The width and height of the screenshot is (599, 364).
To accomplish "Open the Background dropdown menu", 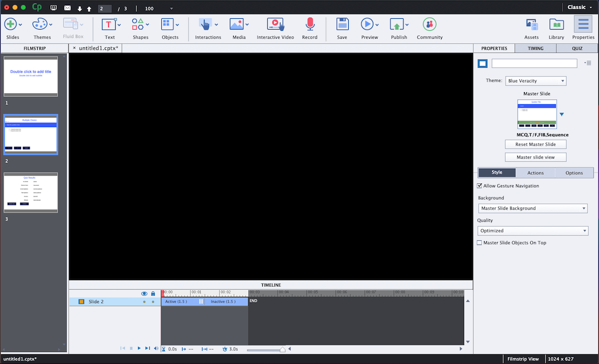I will 532,208.
